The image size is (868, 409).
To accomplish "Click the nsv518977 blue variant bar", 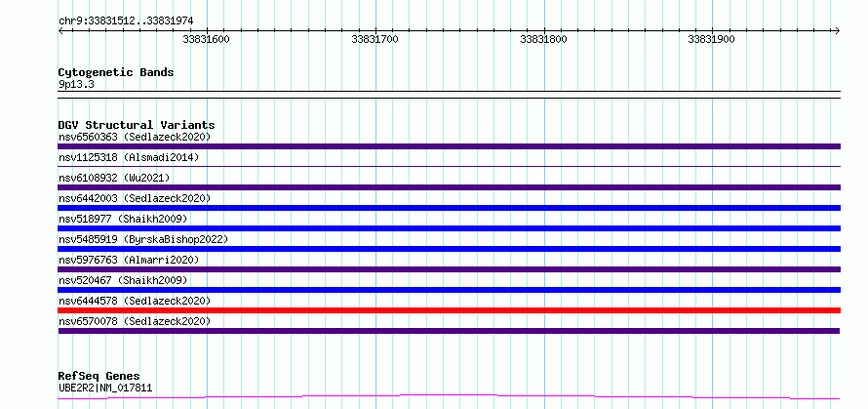I will [449, 228].
